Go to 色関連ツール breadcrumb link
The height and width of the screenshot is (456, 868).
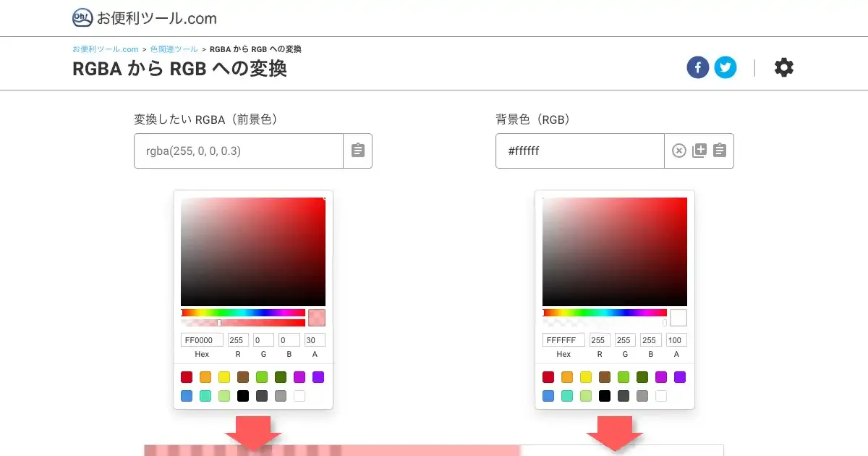[174, 49]
